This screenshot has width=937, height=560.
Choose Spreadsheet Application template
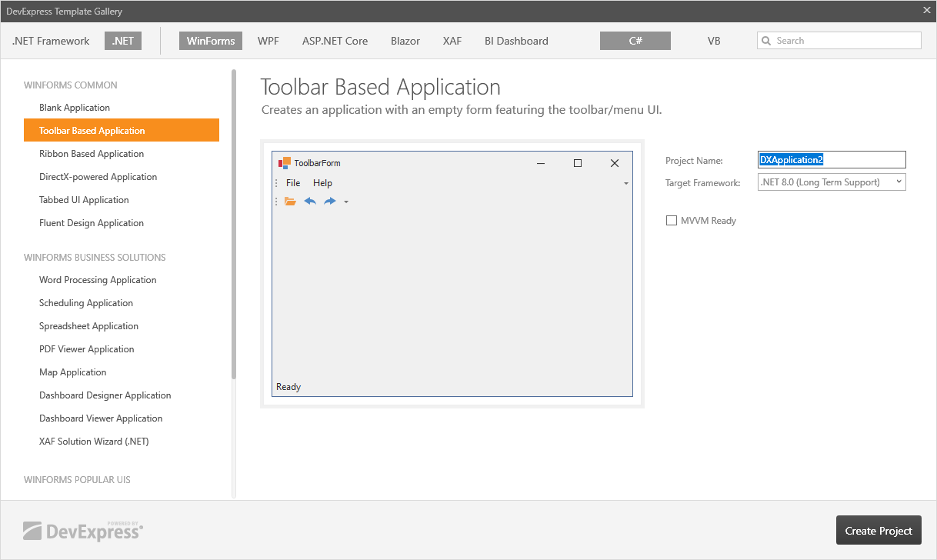[x=122, y=326]
